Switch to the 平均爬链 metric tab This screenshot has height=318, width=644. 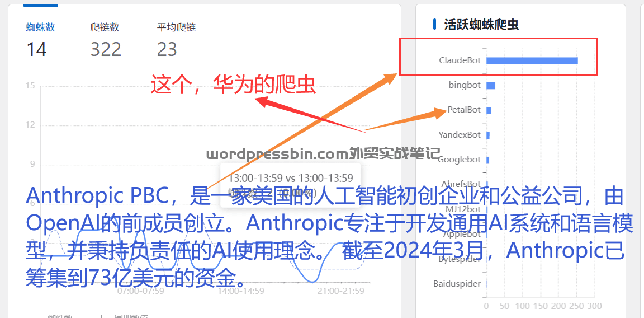pos(176,27)
